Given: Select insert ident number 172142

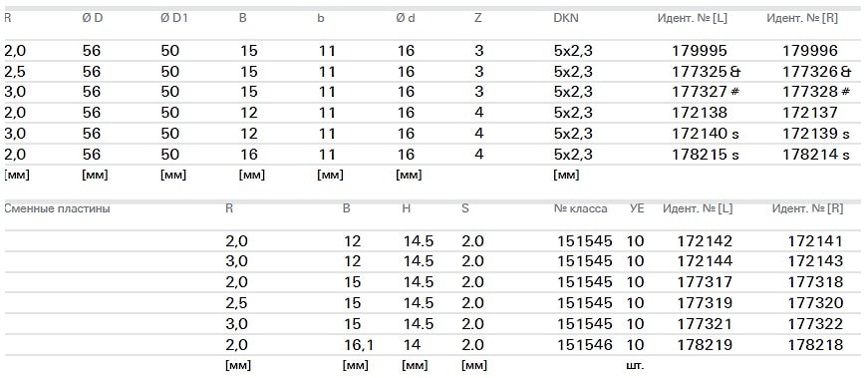Looking at the screenshot, I should [x=705, y=241].
